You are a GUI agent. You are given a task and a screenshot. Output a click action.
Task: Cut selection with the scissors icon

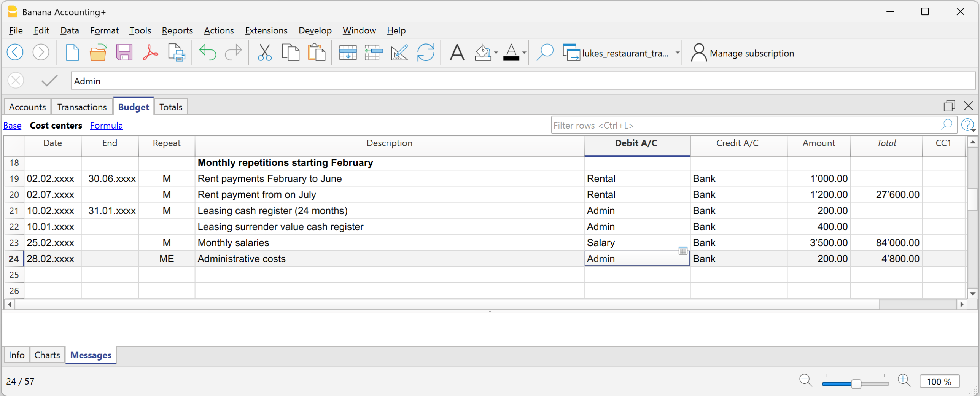pos(264,52)
